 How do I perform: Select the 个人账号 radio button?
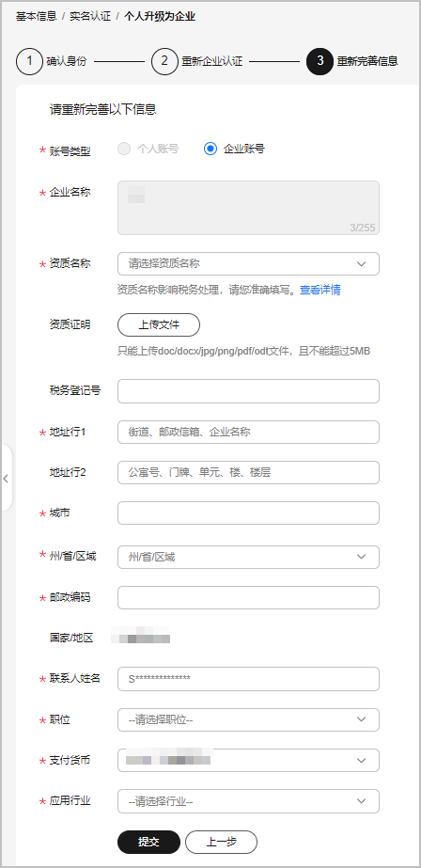[124, 149]
